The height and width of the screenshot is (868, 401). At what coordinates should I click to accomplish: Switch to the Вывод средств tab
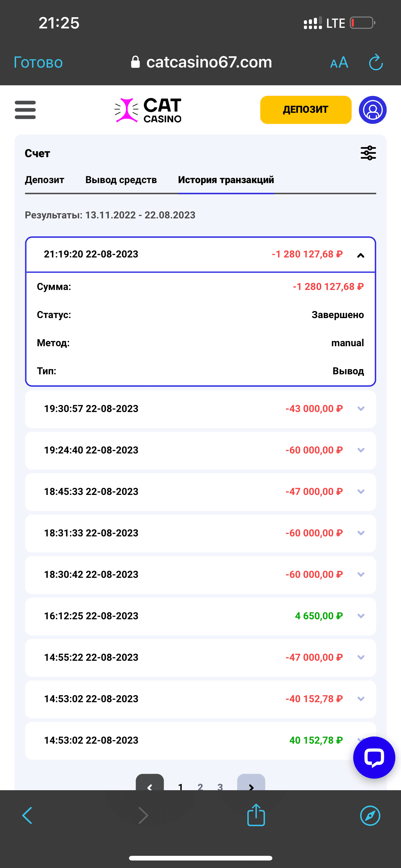pyautogui.click(x=121, y=180)
